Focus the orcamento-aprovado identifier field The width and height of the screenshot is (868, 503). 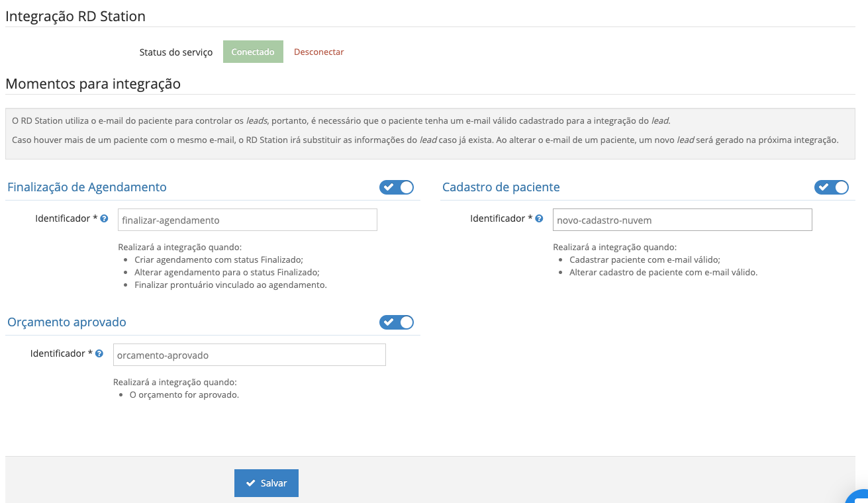point(250,355)
